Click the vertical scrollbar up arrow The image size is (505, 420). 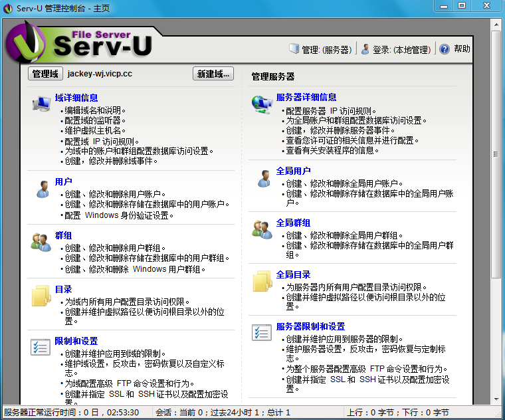click(x=496, y=25)
